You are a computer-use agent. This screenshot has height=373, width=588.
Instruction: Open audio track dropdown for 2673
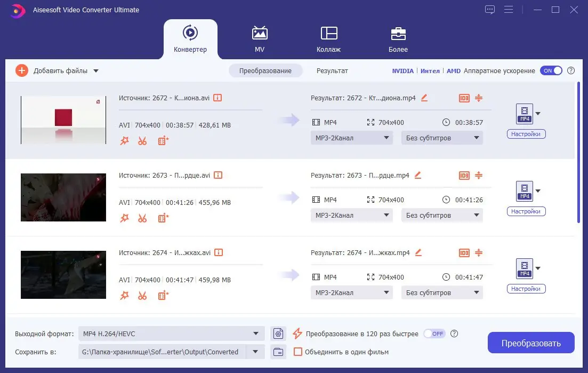(x=351, y=215)
